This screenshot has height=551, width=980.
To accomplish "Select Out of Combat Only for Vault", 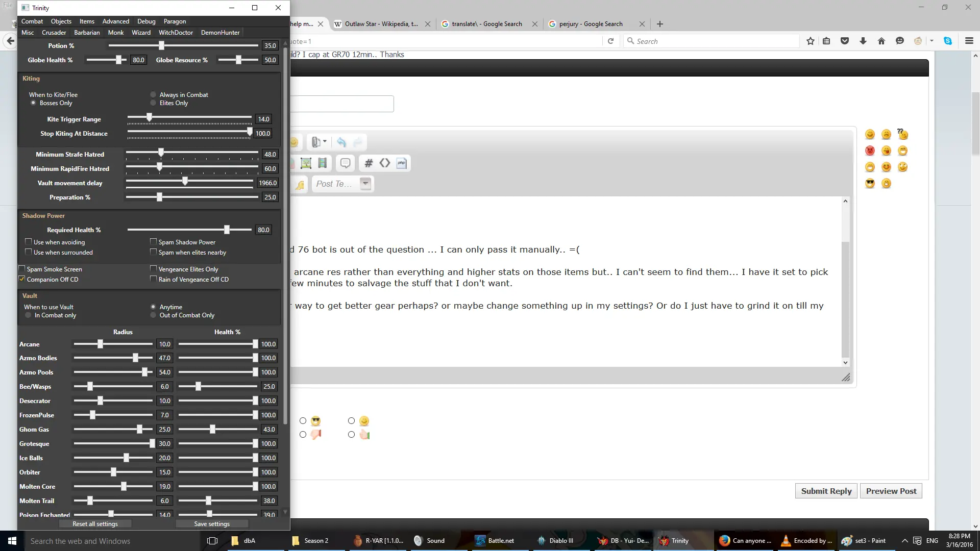I will coord(153,315).
